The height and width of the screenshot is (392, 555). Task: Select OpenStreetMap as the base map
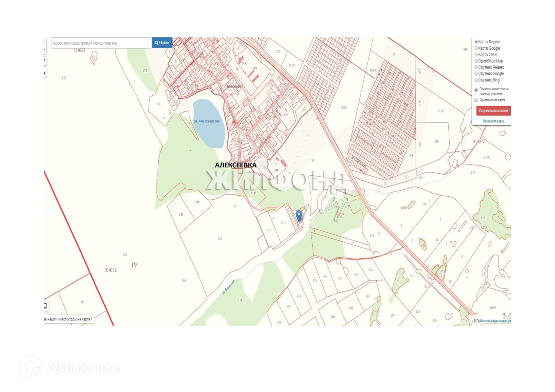point(477,61)
